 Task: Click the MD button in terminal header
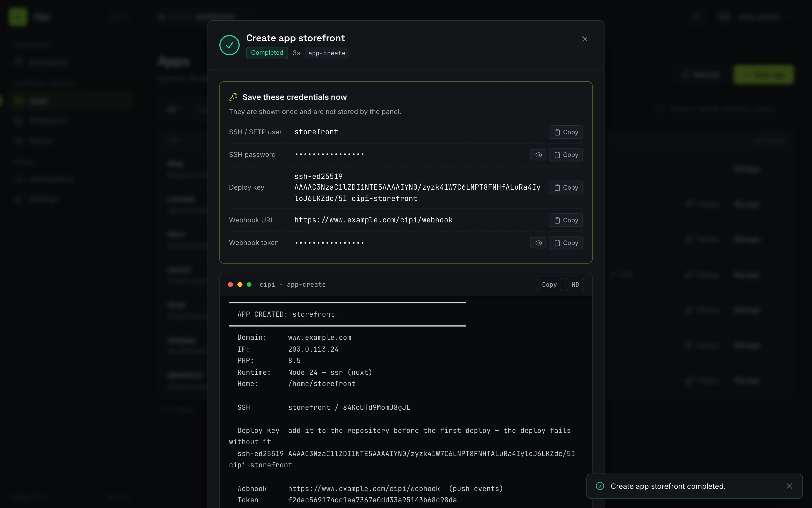point(575,284)
